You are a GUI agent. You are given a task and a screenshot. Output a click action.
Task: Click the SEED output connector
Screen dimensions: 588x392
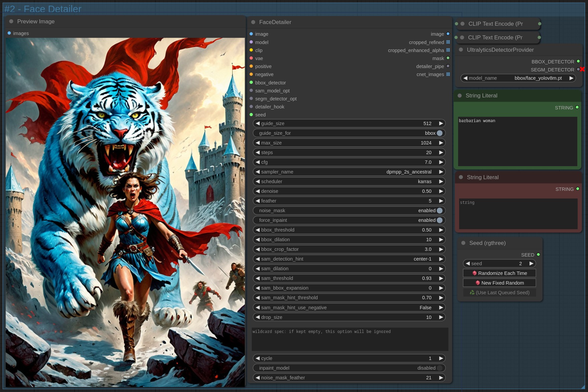tap(538, 255)
